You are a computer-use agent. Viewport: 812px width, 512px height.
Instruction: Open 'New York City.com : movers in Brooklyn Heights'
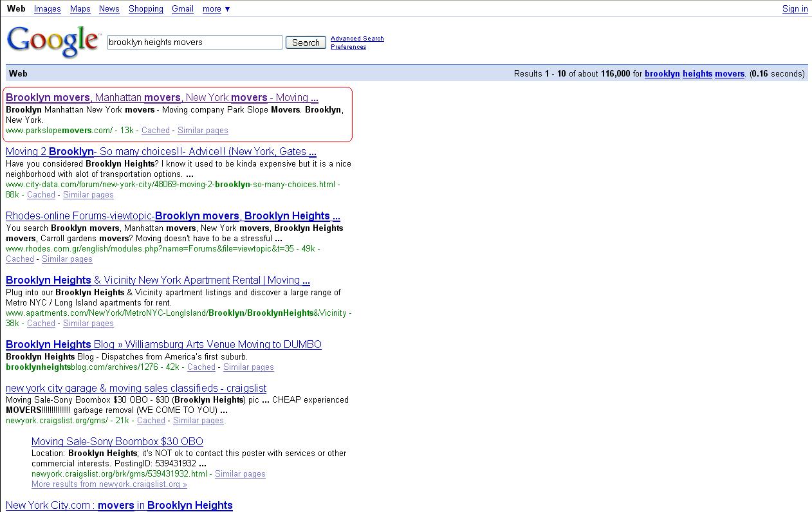[119, 506]
